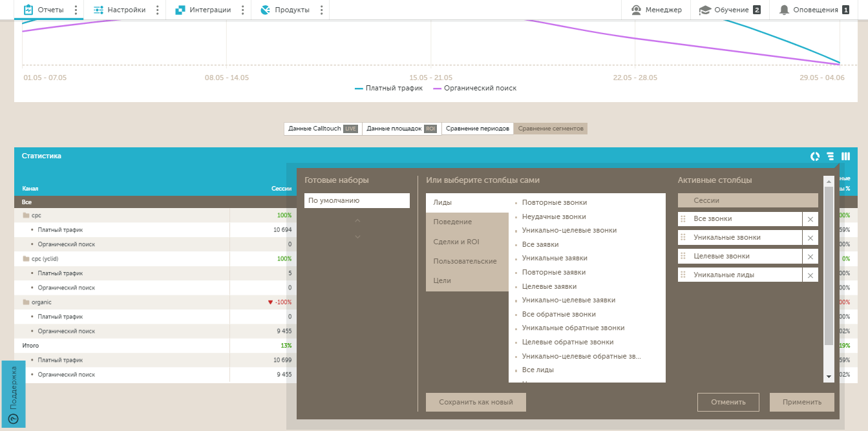Select the По умолчанию preset
Screen dimensions: 868x431
[x=357, y=201]
